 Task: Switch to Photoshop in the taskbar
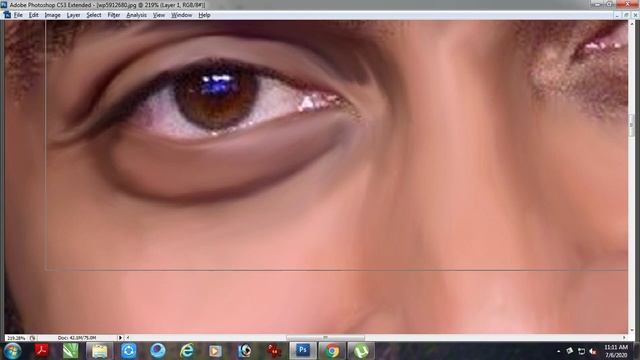pos(303,351)
